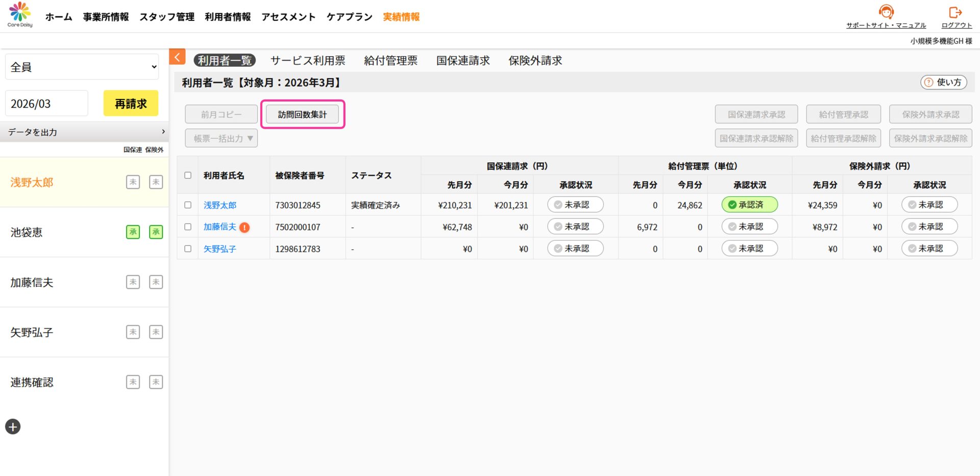The width and height of the screenshot is (980, 476).
Task: Click the 2026/03 month input field
Action: click(x=46, y=104)
